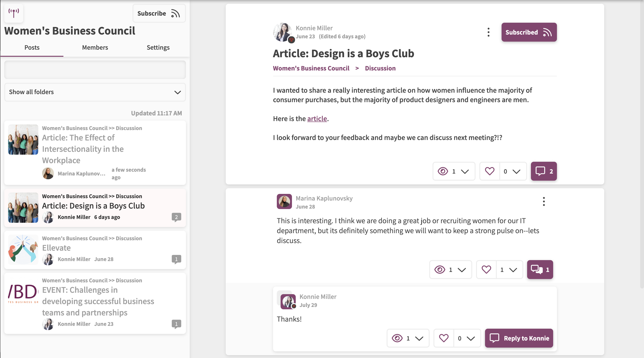
Task: Open the Settings tab
Action: coord(158,48)
